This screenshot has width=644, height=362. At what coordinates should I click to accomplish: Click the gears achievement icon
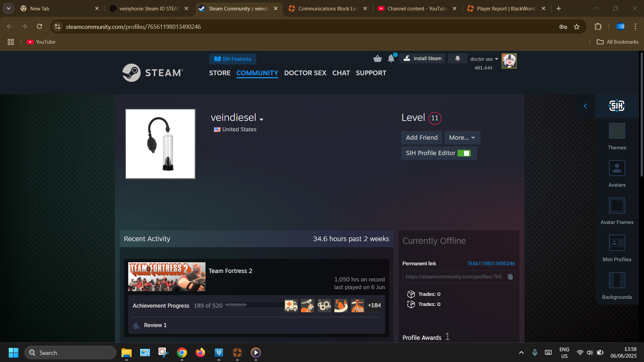[324, 306]
